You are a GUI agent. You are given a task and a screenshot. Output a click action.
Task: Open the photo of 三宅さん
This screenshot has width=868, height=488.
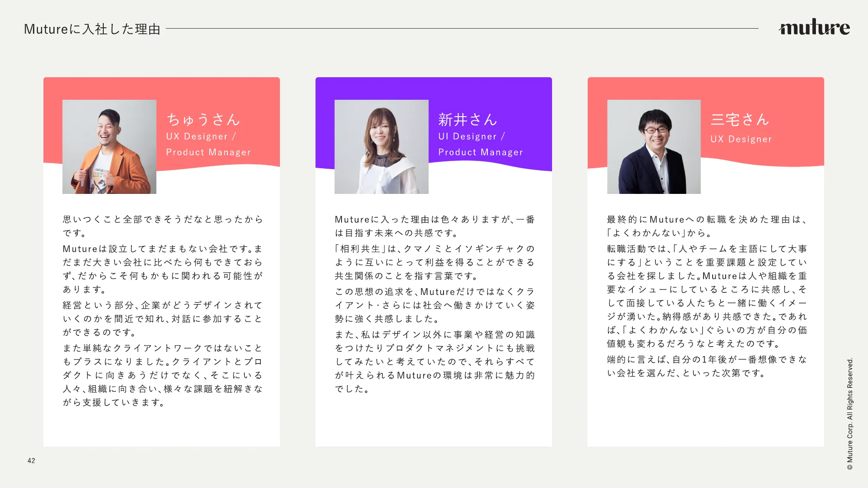point(654,147)
